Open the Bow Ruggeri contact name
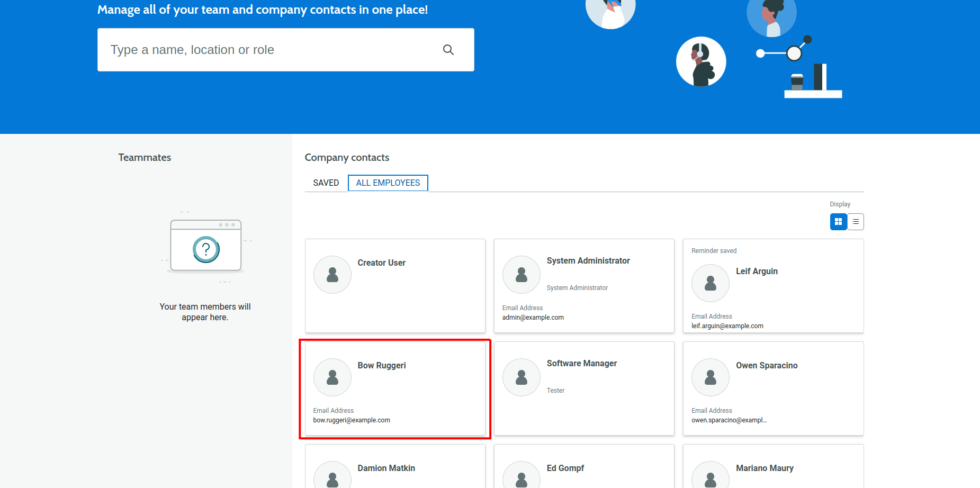 381,365
